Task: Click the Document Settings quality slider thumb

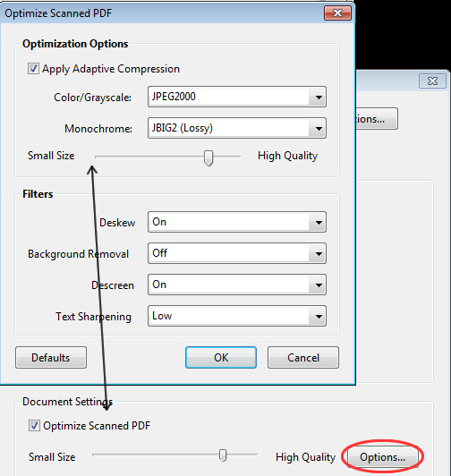Action: click(x=223, y=455)
